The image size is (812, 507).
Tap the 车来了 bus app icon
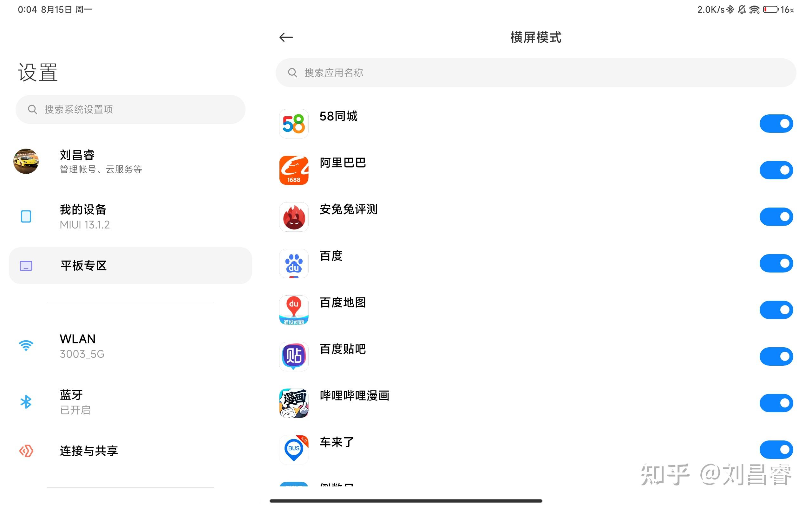pos(294,450)
